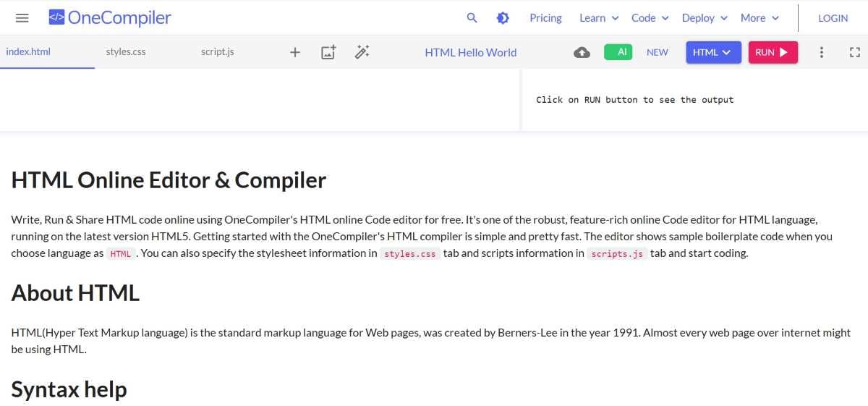Toggle the green AI button
The height and width of the screenshot is (406, 868).
tap(618, 52)
